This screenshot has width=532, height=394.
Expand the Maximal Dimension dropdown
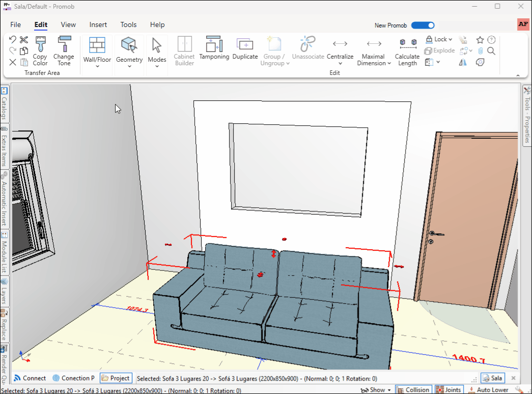[389, 64]
